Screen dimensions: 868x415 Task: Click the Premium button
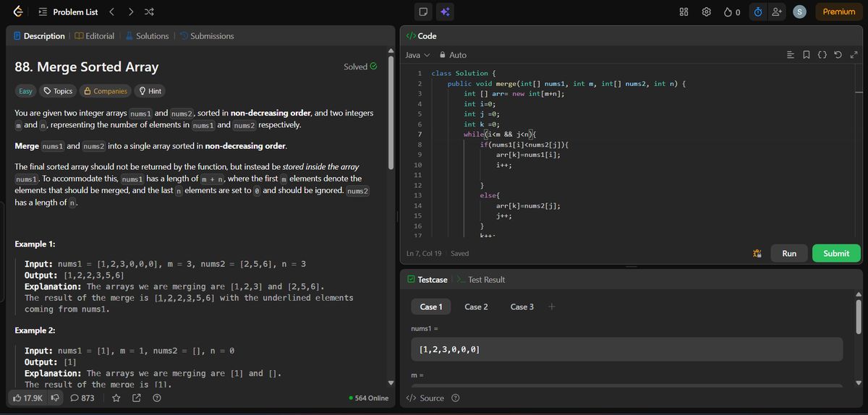click(x=839, y=12)
